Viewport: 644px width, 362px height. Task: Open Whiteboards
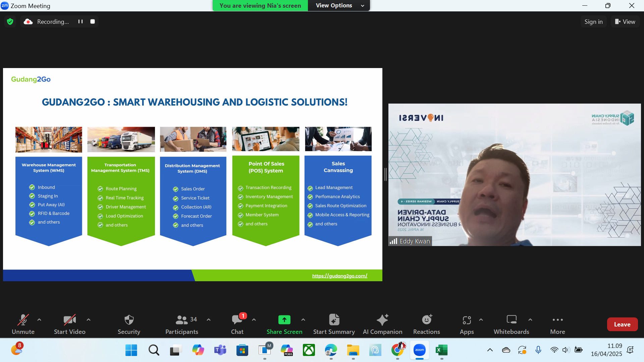coord(511,324)
